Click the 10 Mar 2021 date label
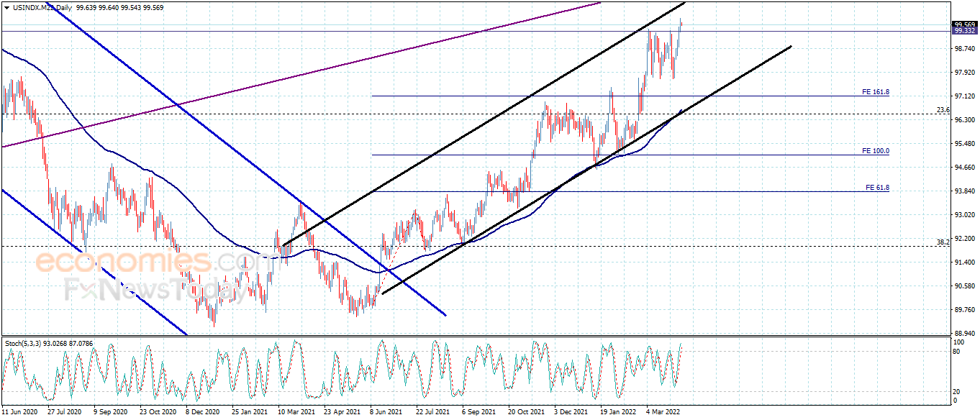Image resolution: width=980 pixels, height=420 pixels. click(x=296, y=413)
